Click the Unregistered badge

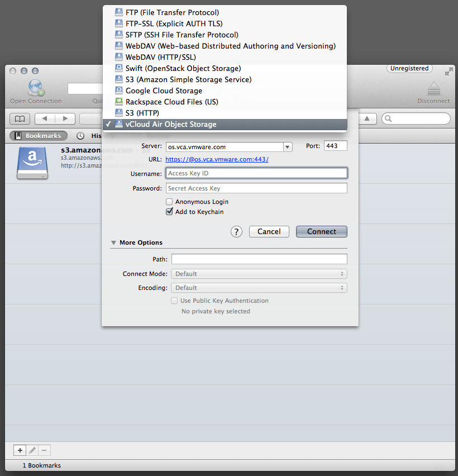click(409, 68)
